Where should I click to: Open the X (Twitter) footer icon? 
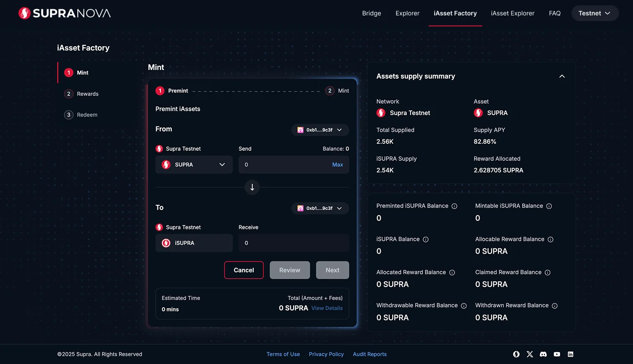point(530,354)
